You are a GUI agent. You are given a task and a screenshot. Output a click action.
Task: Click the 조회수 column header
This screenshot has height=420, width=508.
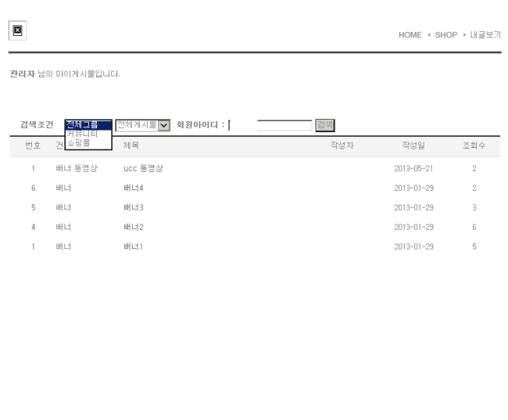[474, 145]
